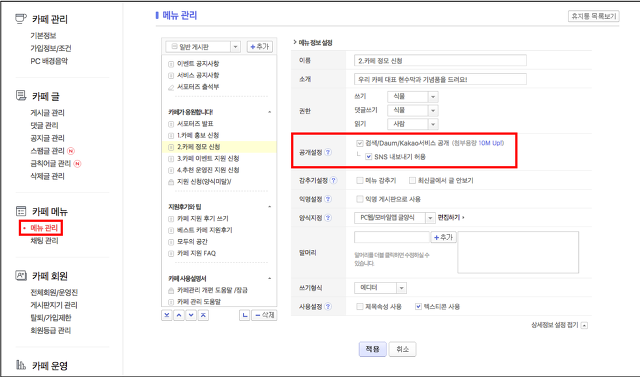Screen dimensions: 640x377
Task: Click +추가 button beside 말머리 field
Action: tap(443, 237)
